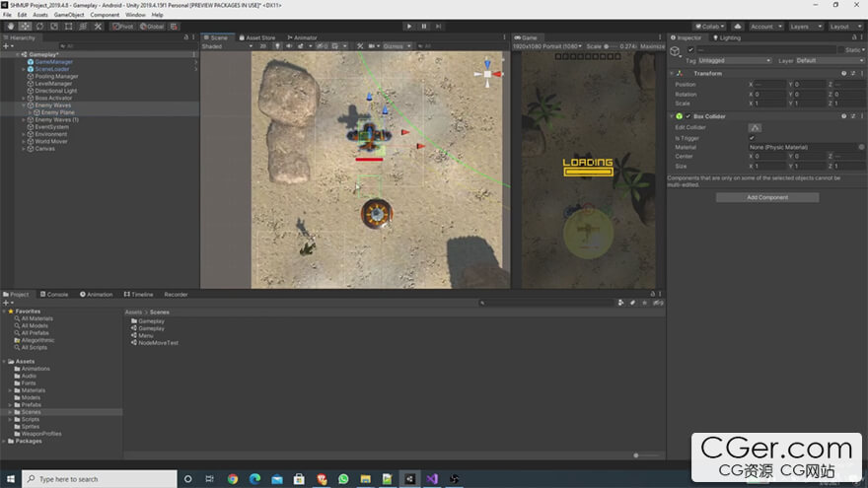
Task: Toggle GameObject active checkbox in Inspector
Action: click(690, 50)
